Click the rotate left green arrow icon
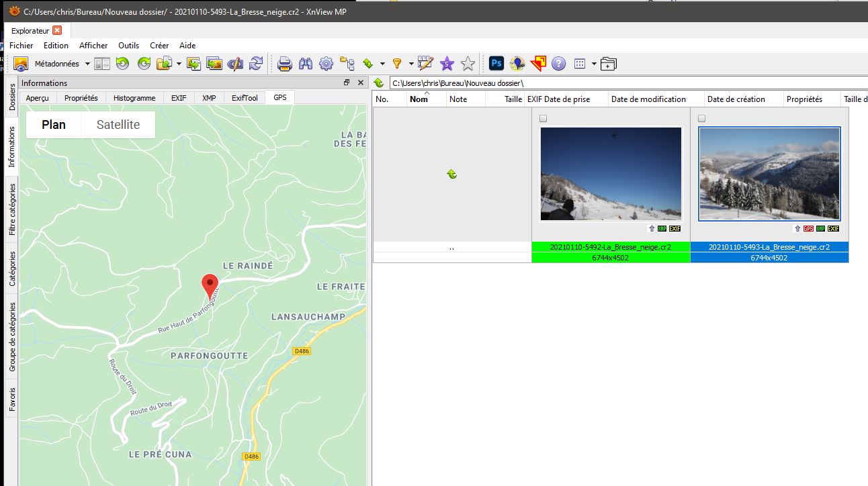 [122, 64]
